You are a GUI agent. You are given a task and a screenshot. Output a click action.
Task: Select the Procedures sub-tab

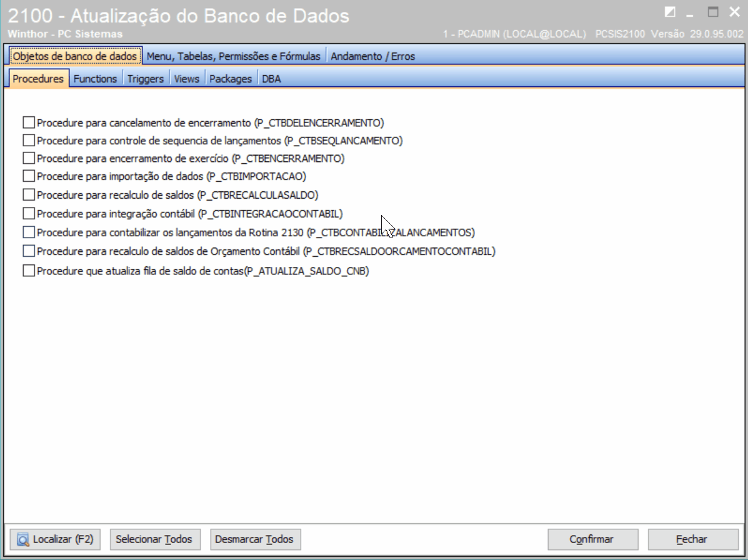(x=38, y=78)
